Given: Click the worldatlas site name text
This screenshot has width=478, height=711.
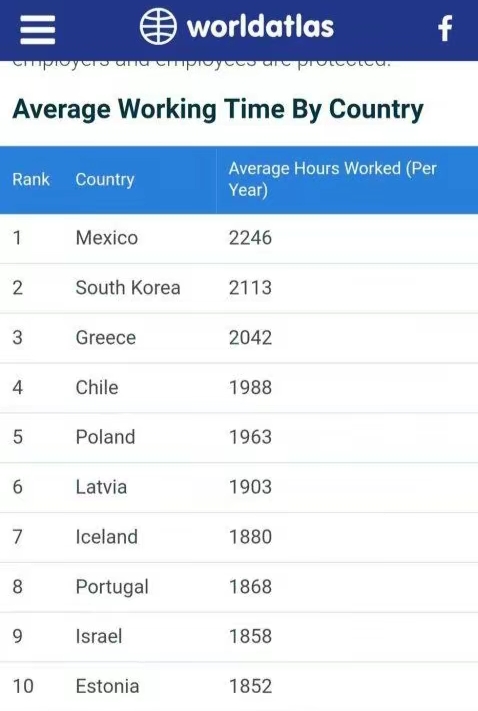Looking at the screenshot, I should pos(260,26).
